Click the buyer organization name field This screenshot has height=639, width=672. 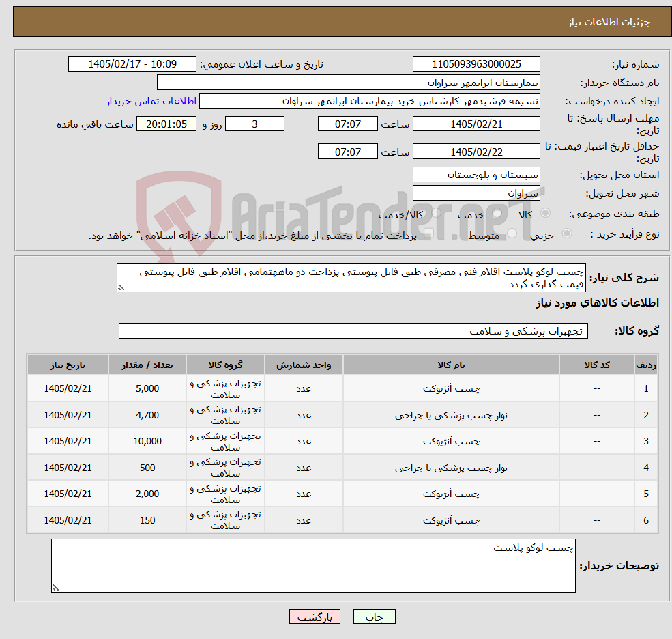tap(349, 83)
